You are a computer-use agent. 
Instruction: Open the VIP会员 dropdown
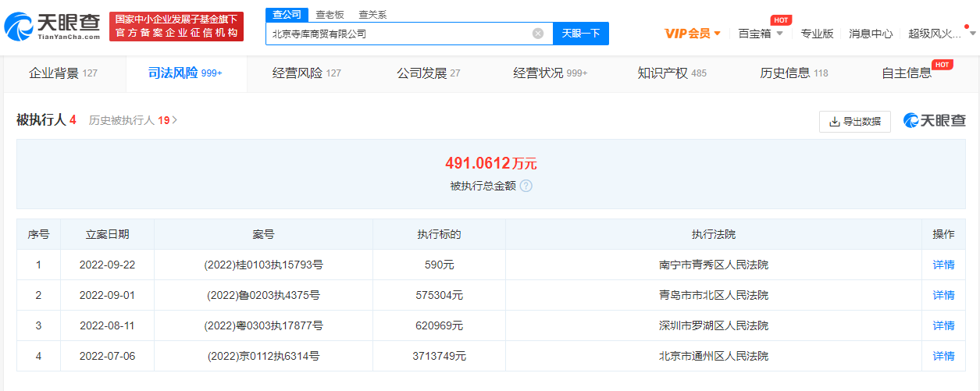tap(693, 34)
